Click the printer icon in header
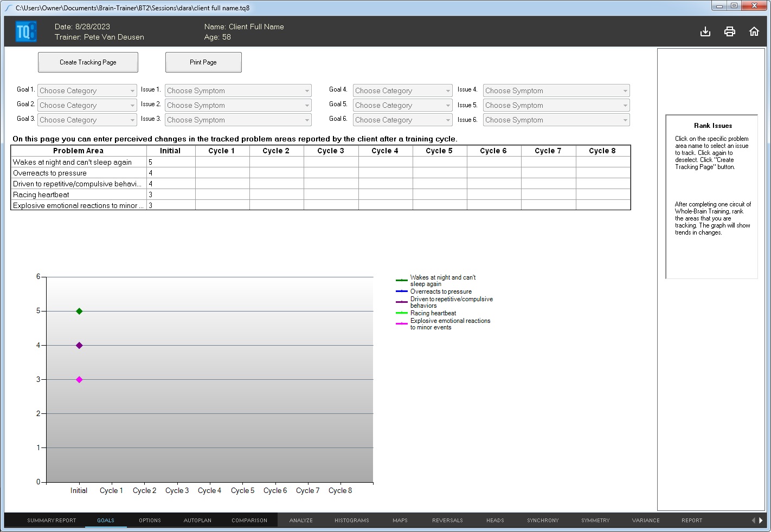The image size is (771, 532). [x=730, y=31]
